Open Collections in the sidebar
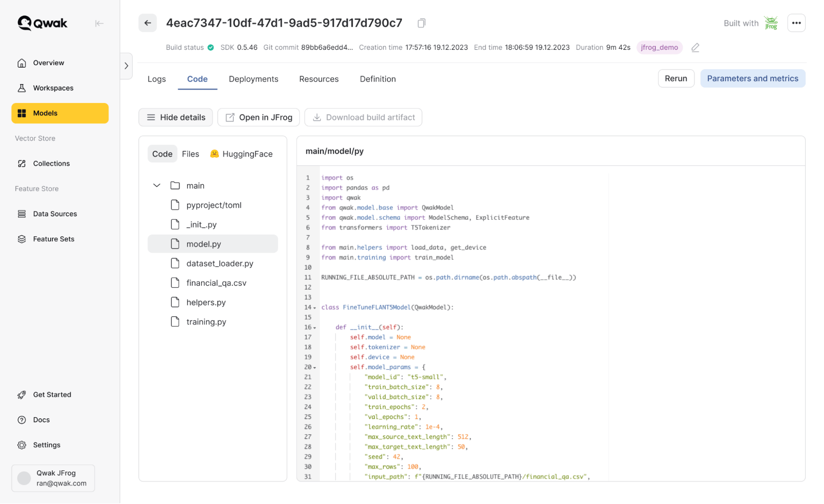 click(x=60, y=163)
